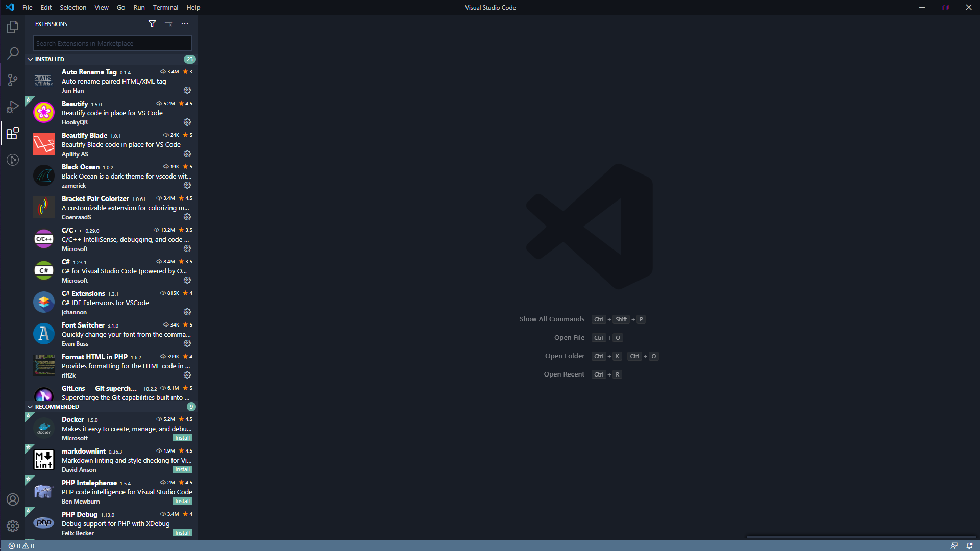Image resolution: width=980 pixels, height=551 pixels.
Task: Click the feedback icon in the status bar
Action: click(954, 546)
